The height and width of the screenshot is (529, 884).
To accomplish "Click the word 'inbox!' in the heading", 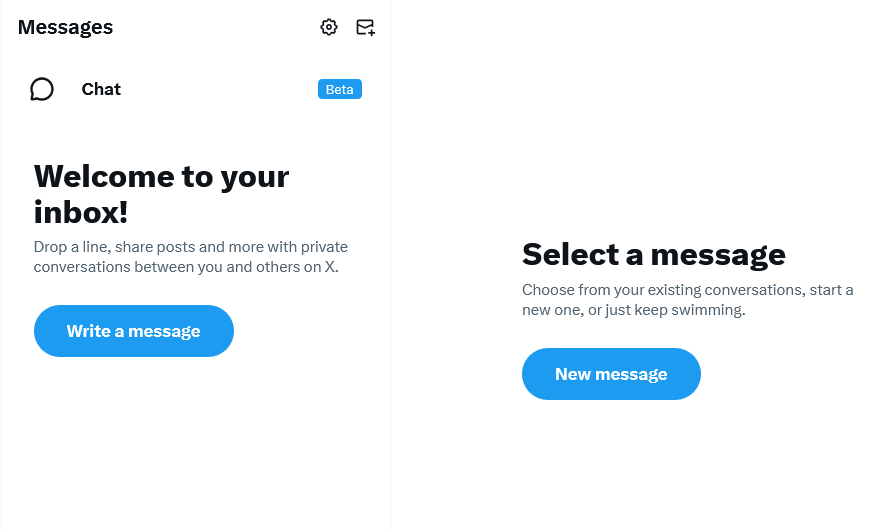I will click(x=81, y=211).
